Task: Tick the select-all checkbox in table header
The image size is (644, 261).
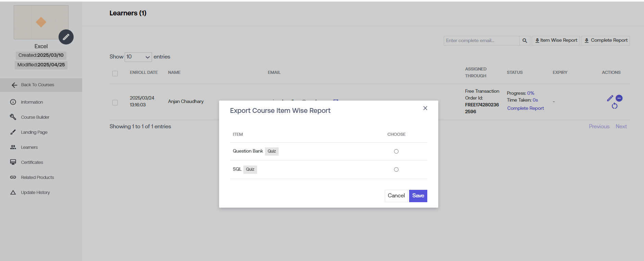Action: [115, 74]
